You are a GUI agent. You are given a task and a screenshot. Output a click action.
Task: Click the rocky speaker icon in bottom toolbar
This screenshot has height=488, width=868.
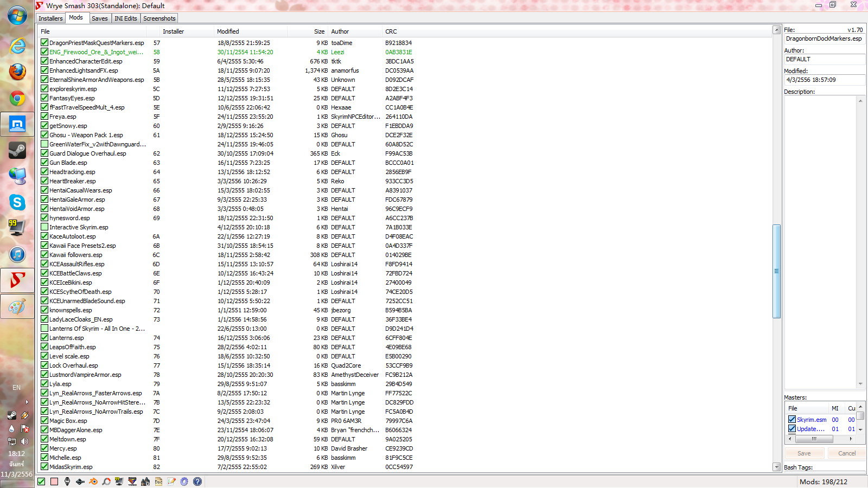(145, 481)
